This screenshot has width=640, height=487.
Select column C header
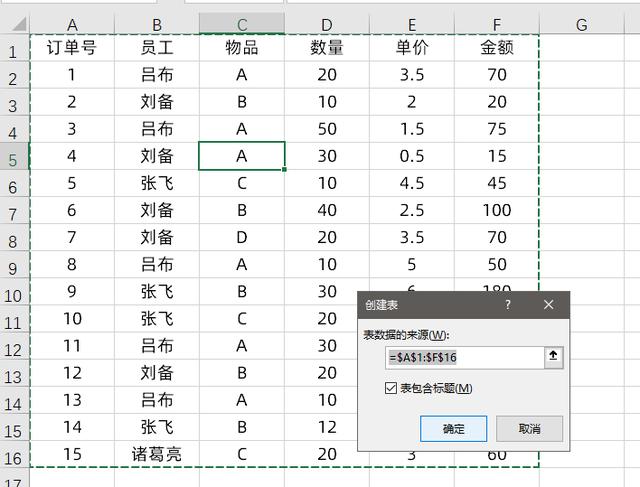pos(242,24)
